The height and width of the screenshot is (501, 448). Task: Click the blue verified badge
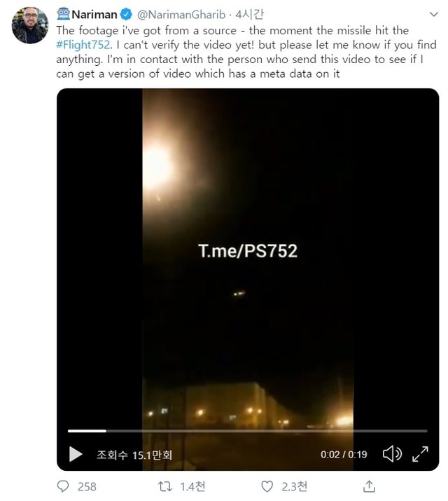coord(126,15)
